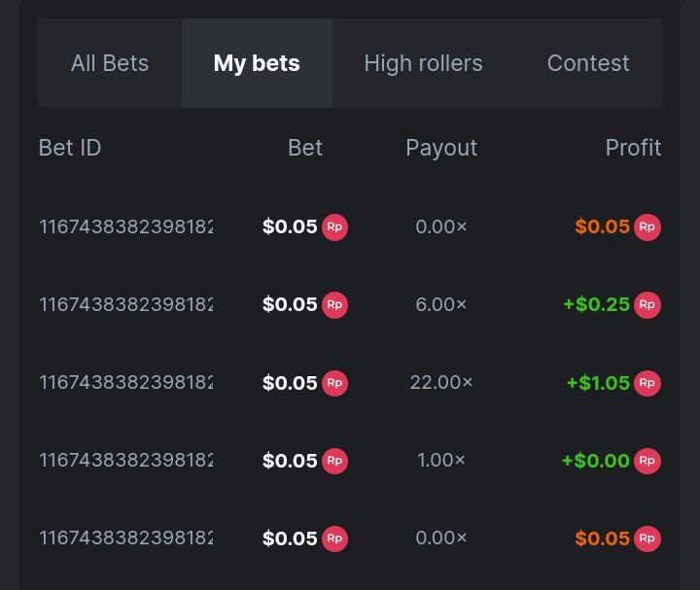Click the Rp icon beside the +$0.25 profit
700x590 pixels.
647,305
